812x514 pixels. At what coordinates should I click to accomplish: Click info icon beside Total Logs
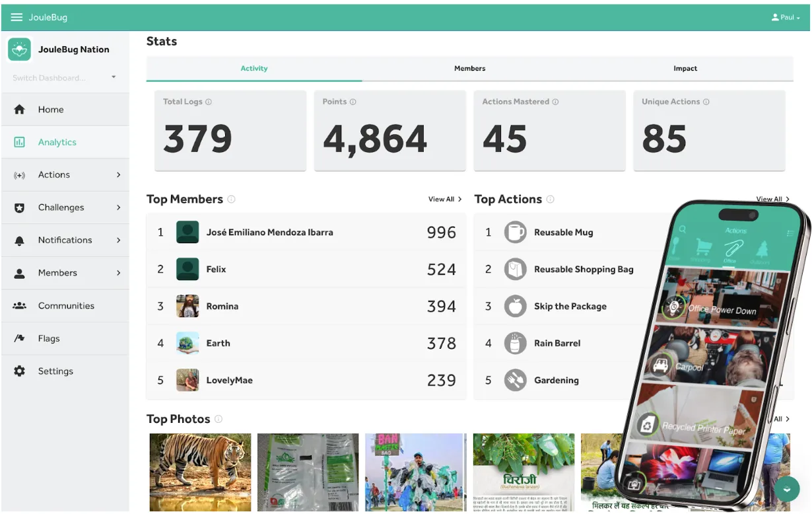[209, 102]
